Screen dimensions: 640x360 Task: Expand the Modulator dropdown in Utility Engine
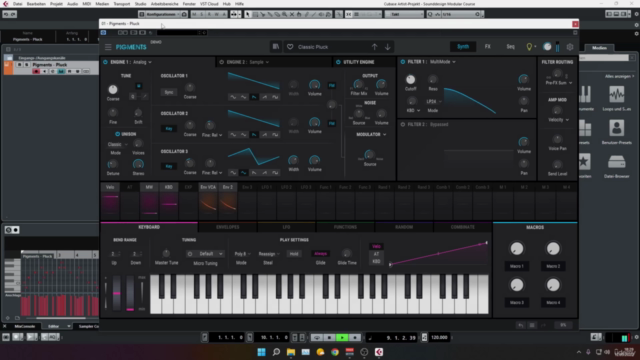click(x=371, y=134)
